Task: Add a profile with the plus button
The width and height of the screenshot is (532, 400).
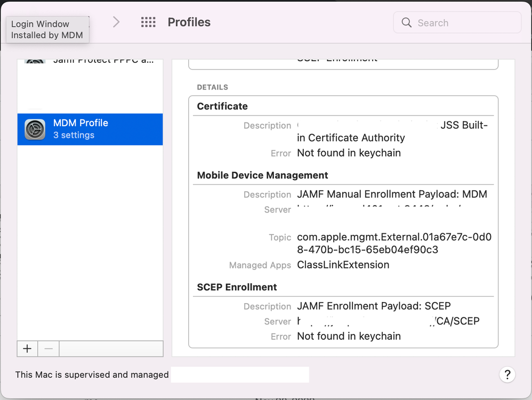Action: pos(28,348)
